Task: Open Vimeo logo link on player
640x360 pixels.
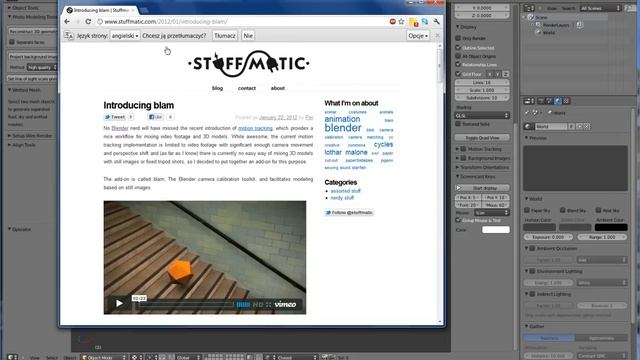Action: (x=285, y=304)
